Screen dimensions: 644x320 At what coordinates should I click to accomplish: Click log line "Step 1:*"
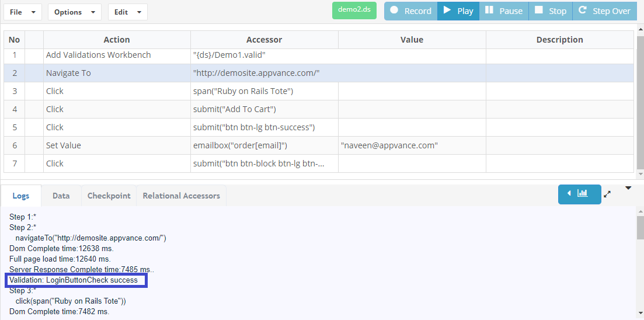tap(23, 217)
